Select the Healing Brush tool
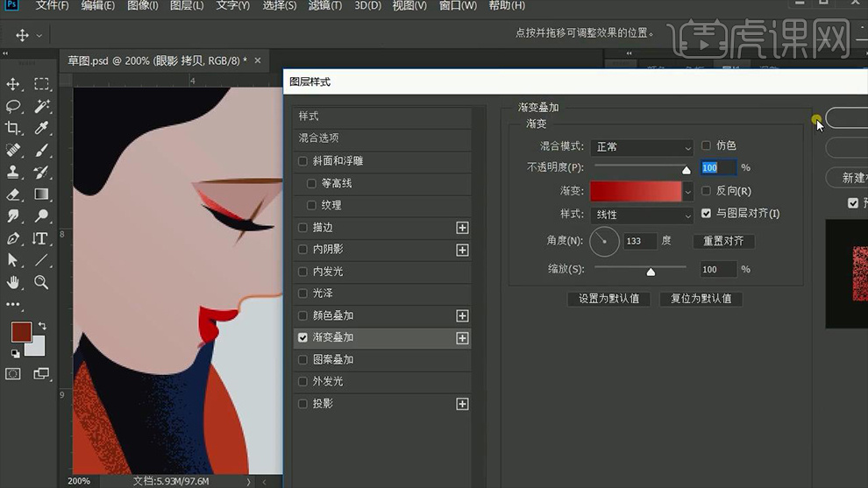Screen dimensions: 868x488 [x=13, y=151]
